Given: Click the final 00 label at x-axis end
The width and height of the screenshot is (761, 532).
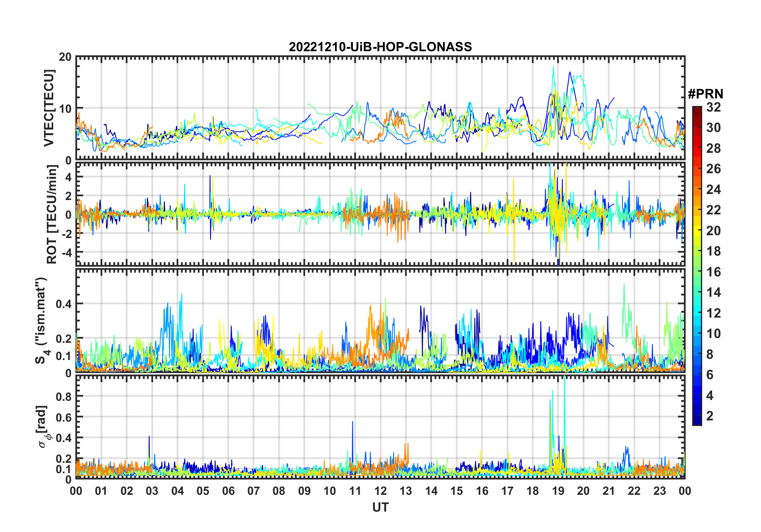Looking at the screenshot, I should point(685,491).
